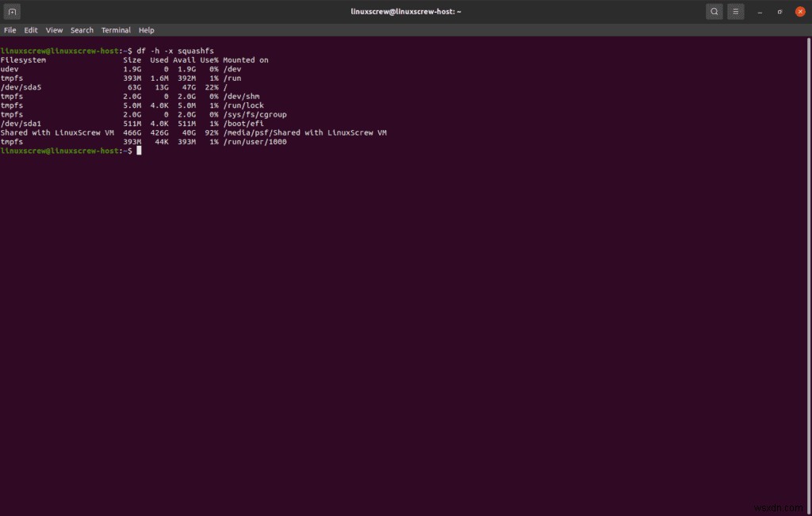
Task: Restore the terminal window size
Action: pyautogui.click(x=779, y=11)
